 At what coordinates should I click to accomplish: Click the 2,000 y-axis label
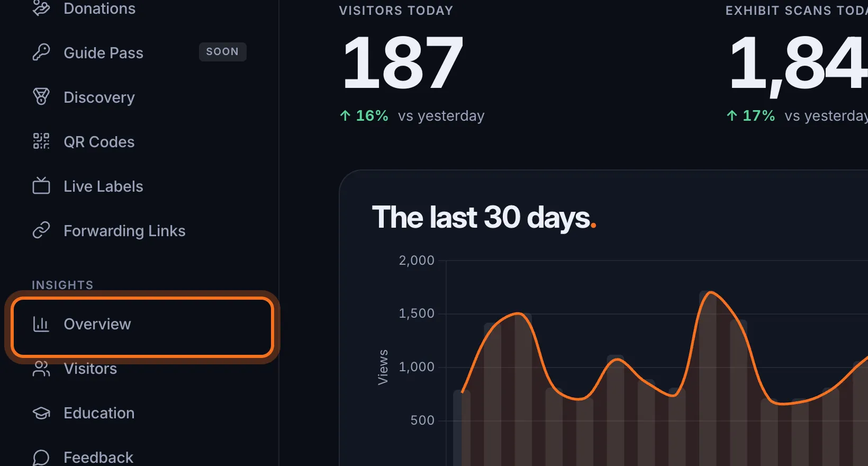pyautogui.click(x=417, y=260)
